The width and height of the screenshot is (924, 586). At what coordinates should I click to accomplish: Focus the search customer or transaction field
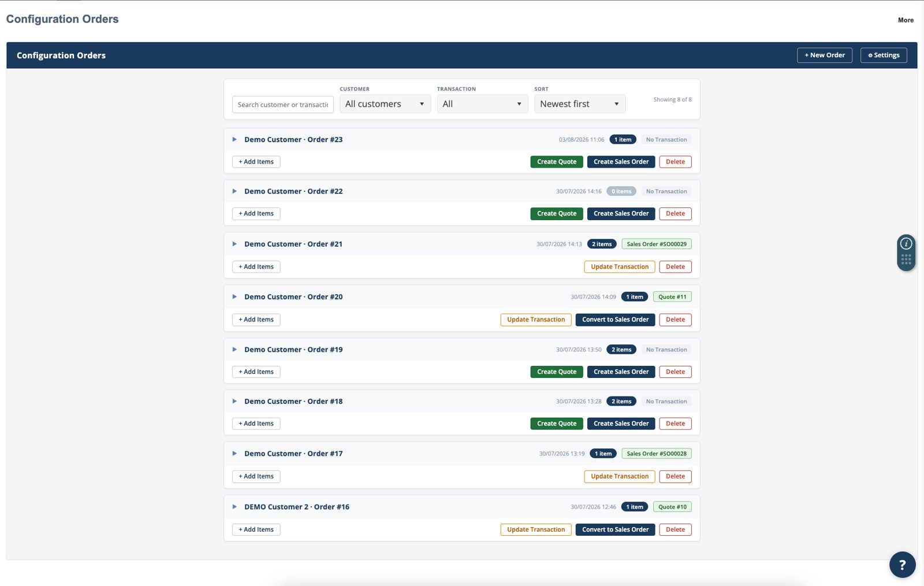[283, 105]
